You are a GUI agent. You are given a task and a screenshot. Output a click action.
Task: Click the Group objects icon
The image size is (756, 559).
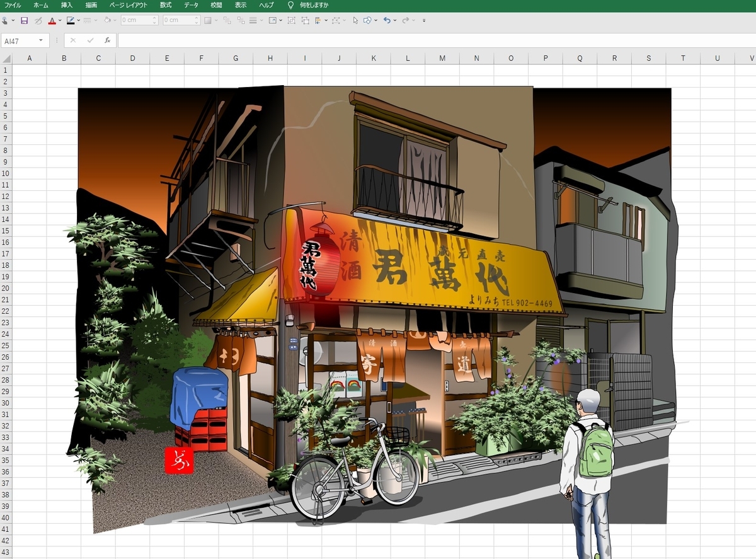(x=291, y=20)
